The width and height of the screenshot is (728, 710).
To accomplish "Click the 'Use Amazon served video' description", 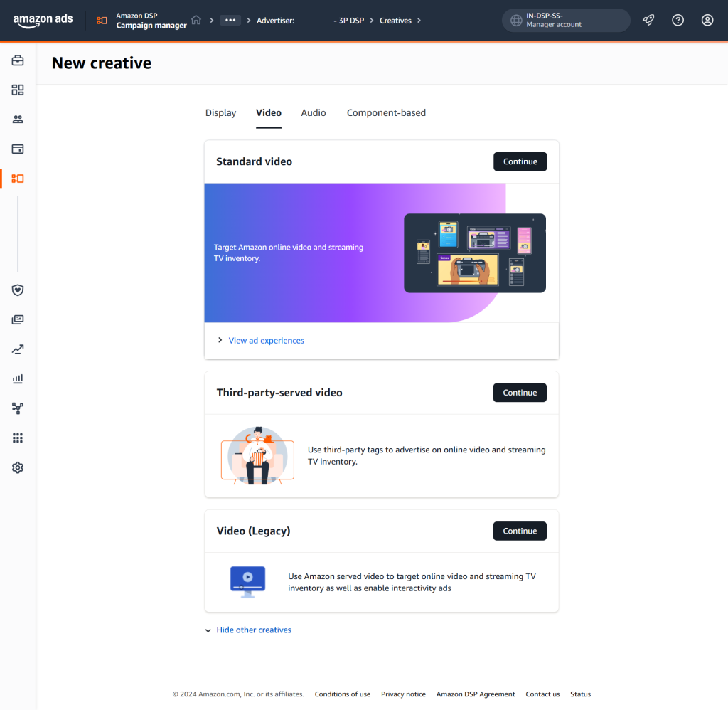I will (412, 582).
